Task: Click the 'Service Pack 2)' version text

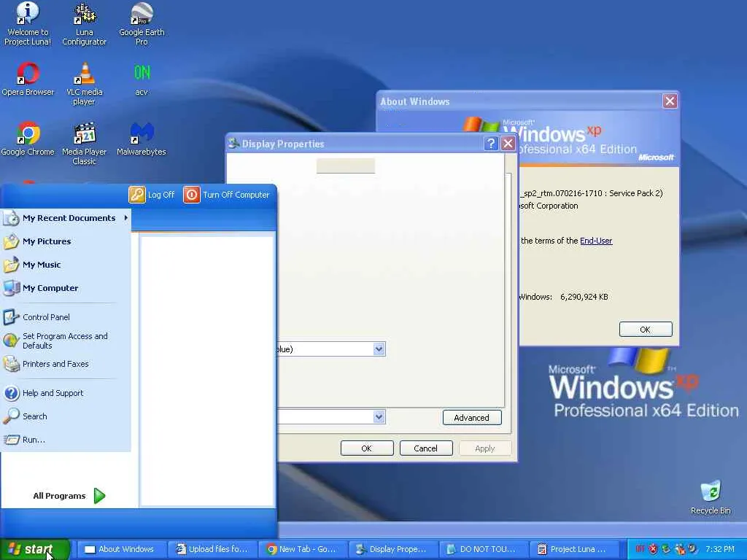Action: [636, 193]
